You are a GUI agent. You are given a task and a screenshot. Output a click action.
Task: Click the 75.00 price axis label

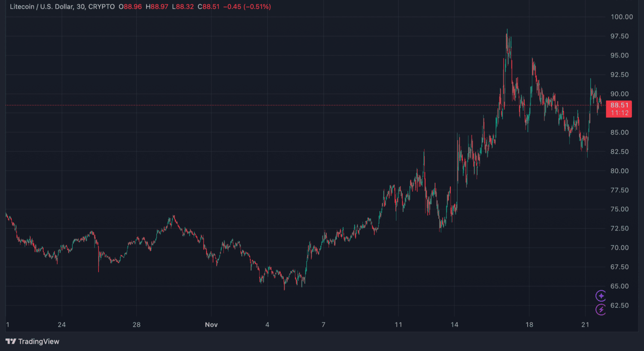point(620,209)
